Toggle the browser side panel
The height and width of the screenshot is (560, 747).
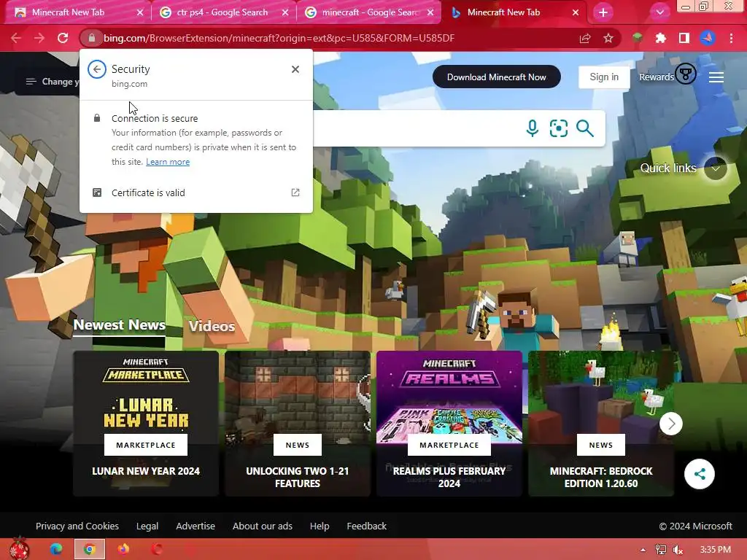pos(684,38)
